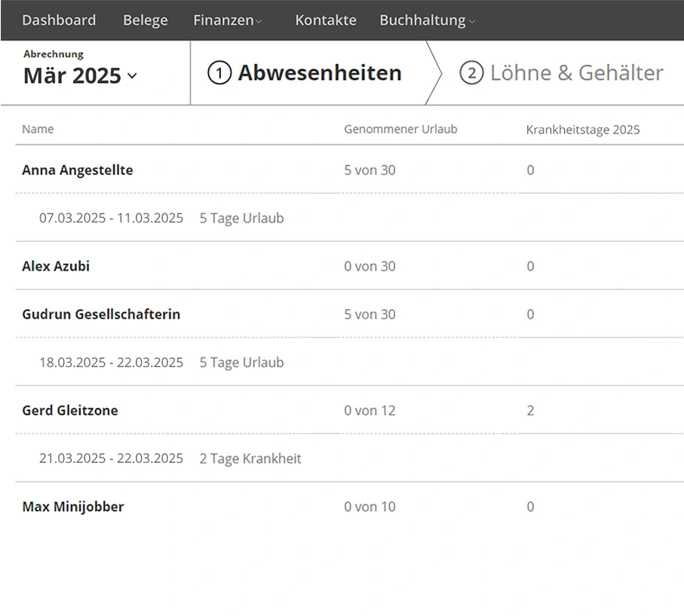Open Gudrun's 18.03.2025 - 22.03.2025 vacation entry
Screen dimensions: 684x616
(x=111, y=363)
